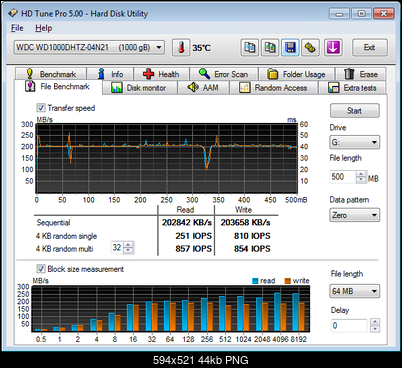Open the Help menu
This screenshot has height=368, width=402.
(44, 28)
